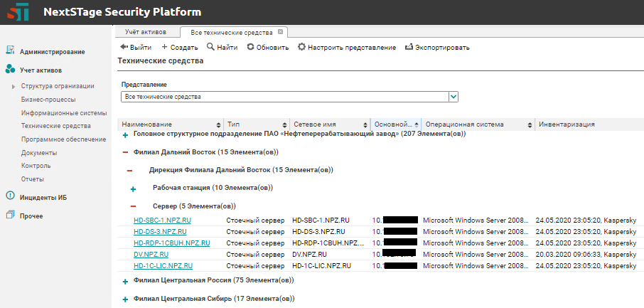Click the Find (Найти) magnifier icon

210,47
